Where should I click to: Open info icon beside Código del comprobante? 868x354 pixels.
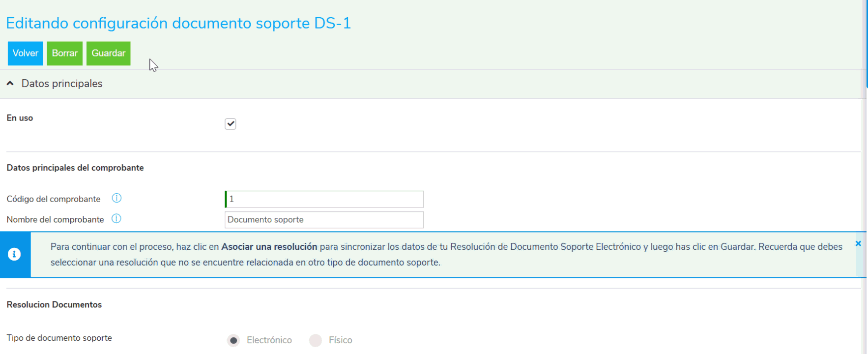pos(116,198)
